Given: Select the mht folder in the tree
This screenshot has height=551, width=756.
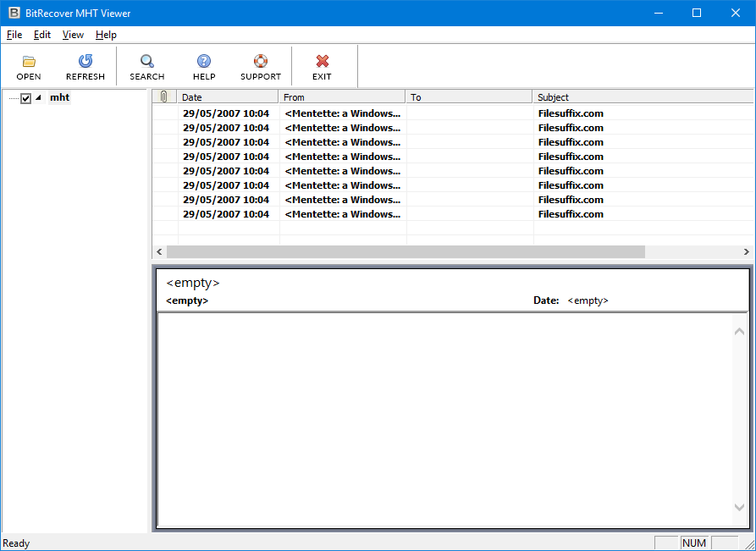Looking at the screenshot, I should click(x=60, y=97).
